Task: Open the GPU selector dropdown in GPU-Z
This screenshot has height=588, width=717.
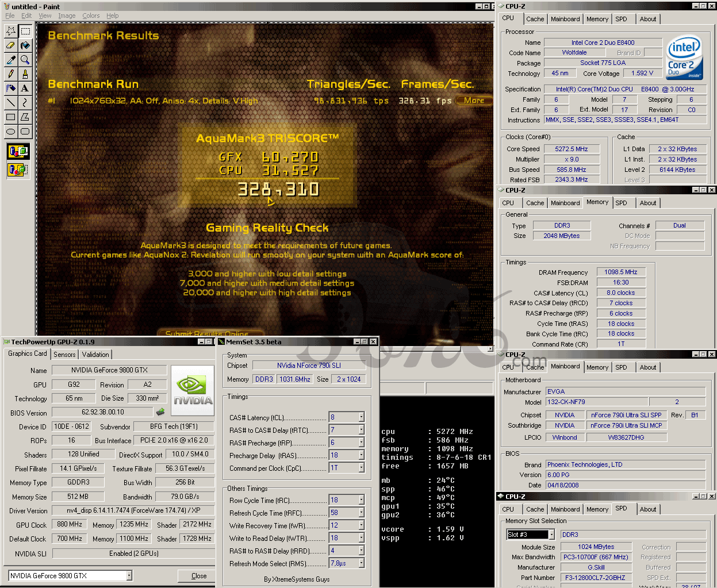Action: (x=129, y=575)
